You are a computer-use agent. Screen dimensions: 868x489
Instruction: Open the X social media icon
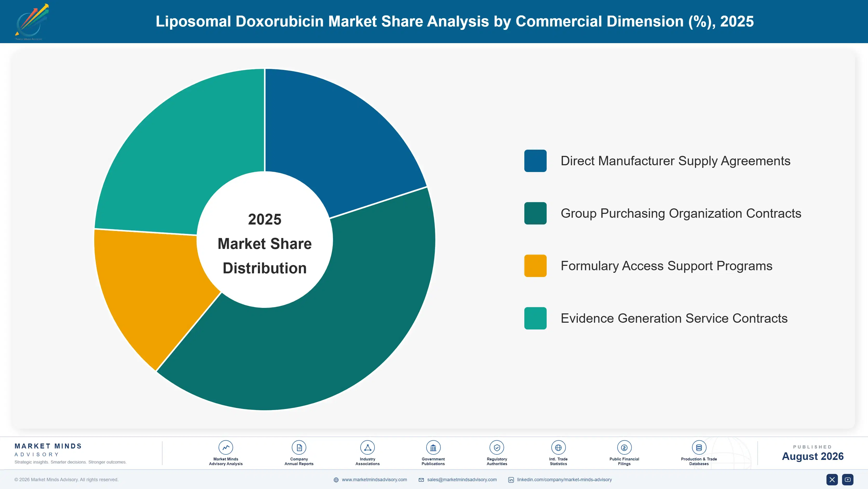pyautogui.click(x=832, y=480)
